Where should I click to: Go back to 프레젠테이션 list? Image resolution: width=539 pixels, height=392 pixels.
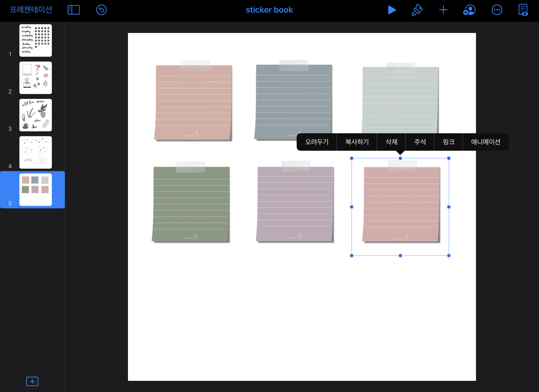31,10
